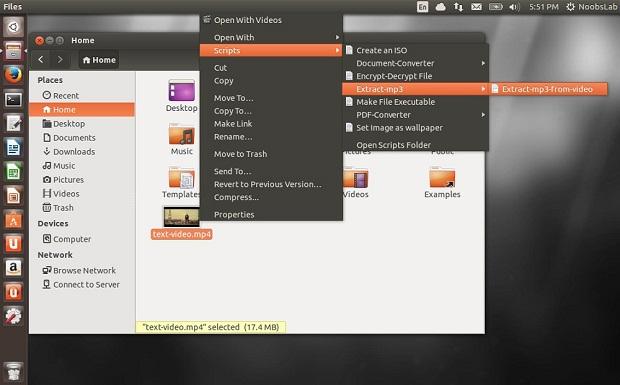Open the Files manager dock icon

pyautogui.click(x=13, y=51)
